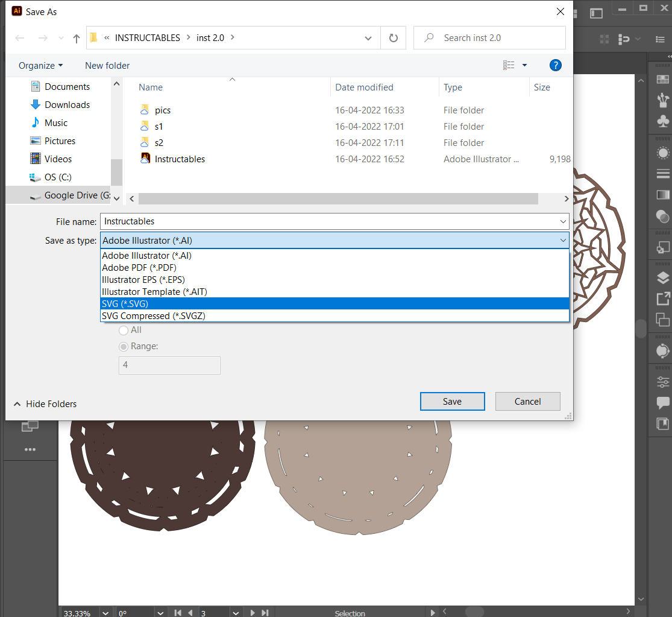
Task: Open the list menu icon at top right
Action: pos(660,39)
